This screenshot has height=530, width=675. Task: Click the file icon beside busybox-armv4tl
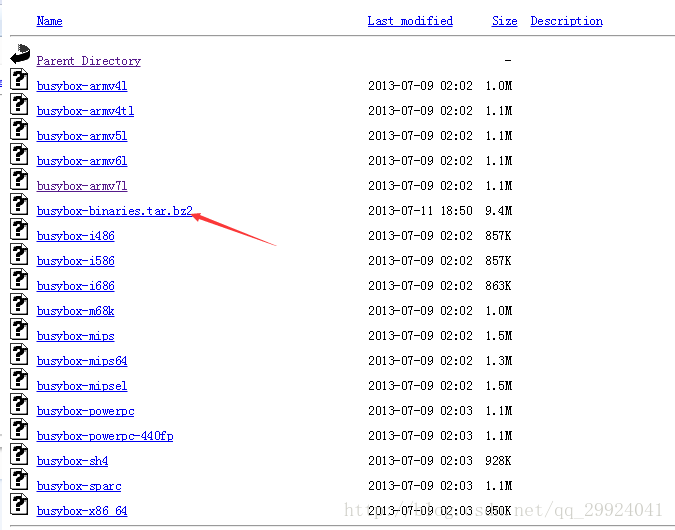[x=19, y=104]
